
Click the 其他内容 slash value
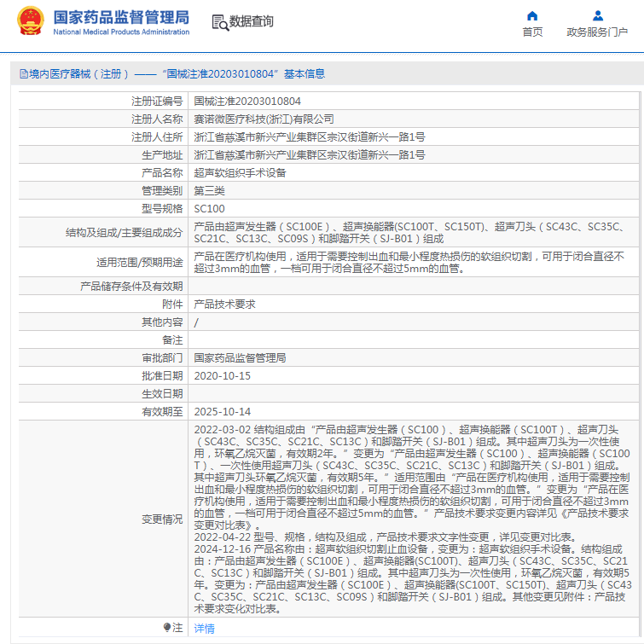196,322
